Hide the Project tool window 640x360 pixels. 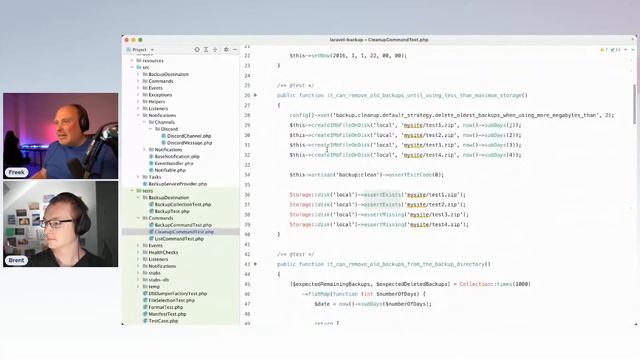(235, 49)
